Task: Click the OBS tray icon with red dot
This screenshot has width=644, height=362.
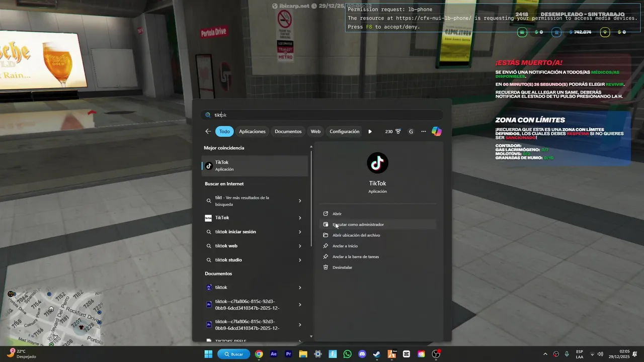Action: (556, 354)
